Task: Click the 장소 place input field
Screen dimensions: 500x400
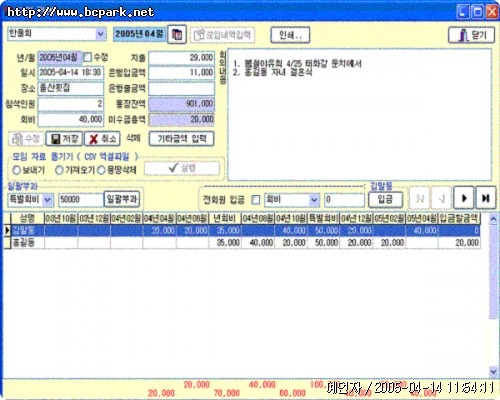Action: click(71, 88)
